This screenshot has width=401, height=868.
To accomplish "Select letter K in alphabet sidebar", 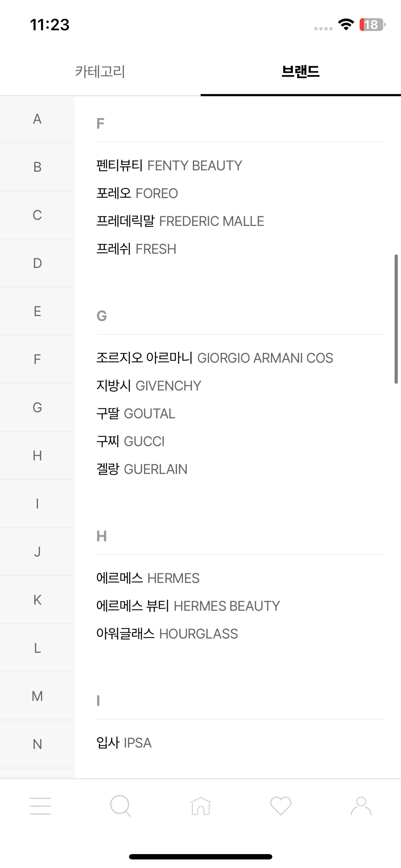I will click(x=37, y=600).
